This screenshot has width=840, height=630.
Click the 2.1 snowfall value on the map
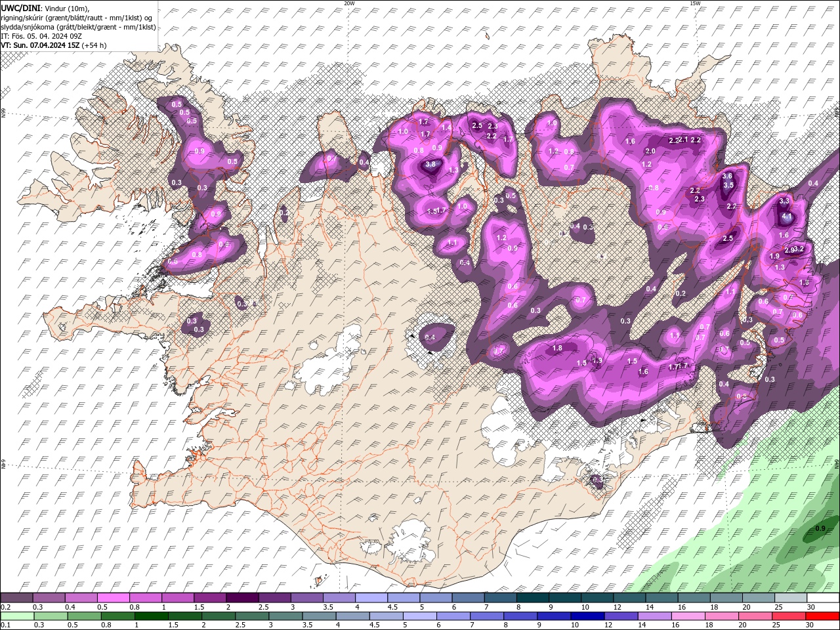[x=683, y=139]
